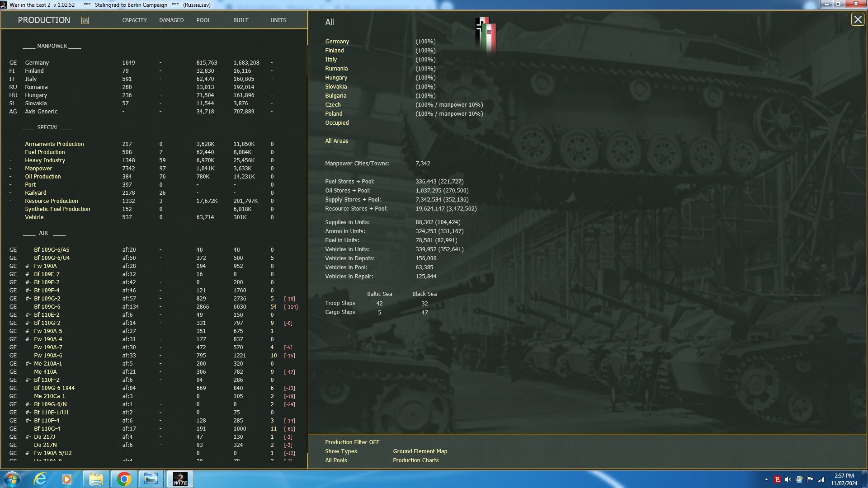Expand Heavy Industry production details
The height and width of the screenshot is (488, 868).
45,160
